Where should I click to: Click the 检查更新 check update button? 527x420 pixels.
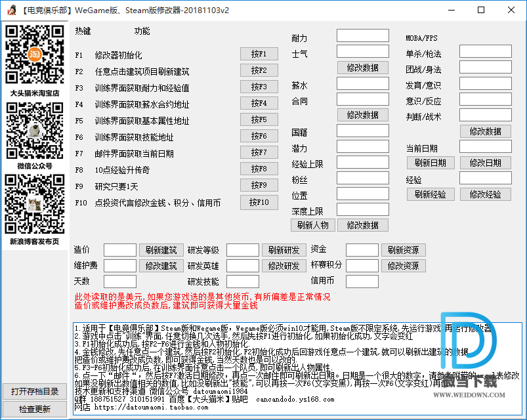click(x=35, y=409)
